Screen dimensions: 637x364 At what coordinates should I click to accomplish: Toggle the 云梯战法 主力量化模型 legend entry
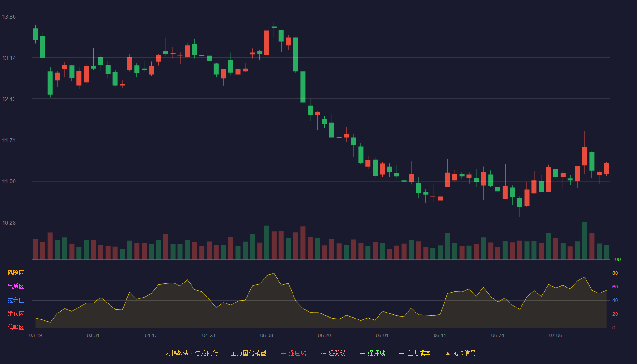[x=215, y=353]
